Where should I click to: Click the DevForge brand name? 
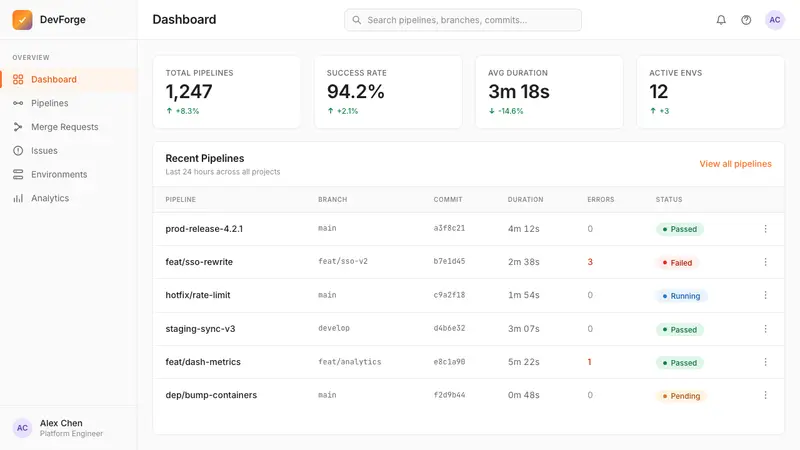point(63,20)
